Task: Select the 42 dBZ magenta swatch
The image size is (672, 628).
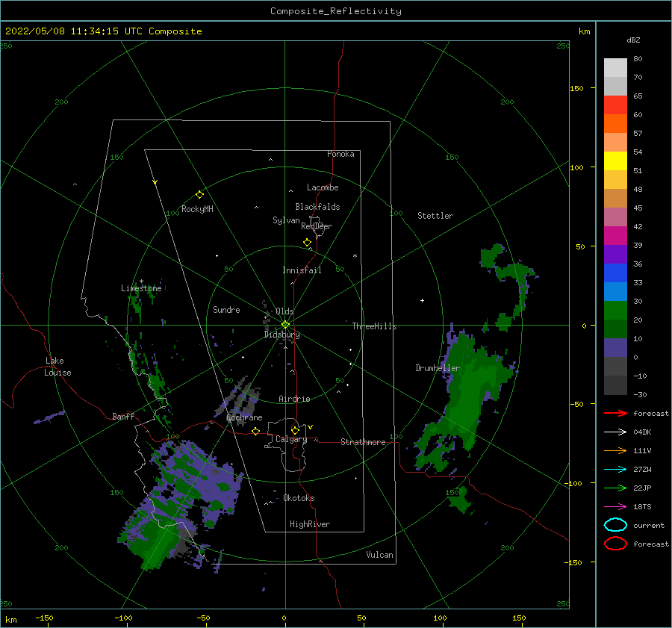Action: pyautogui.click(x=615, y=235)
